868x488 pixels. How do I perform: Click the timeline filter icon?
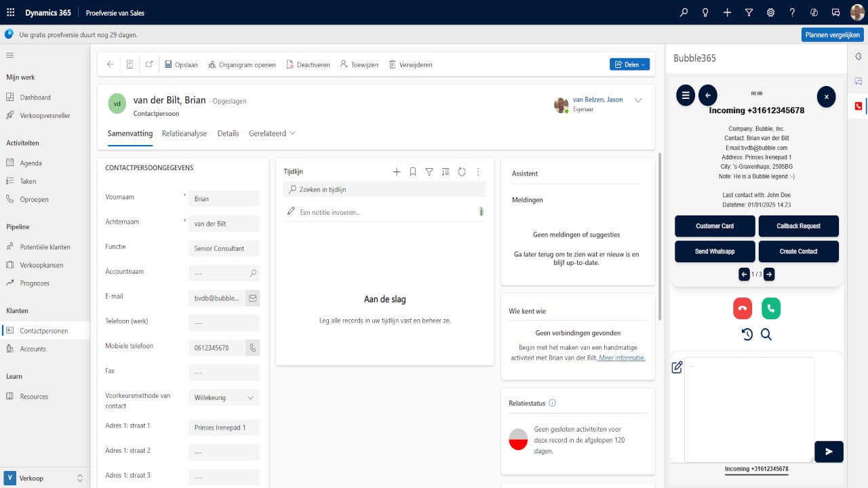429,172
